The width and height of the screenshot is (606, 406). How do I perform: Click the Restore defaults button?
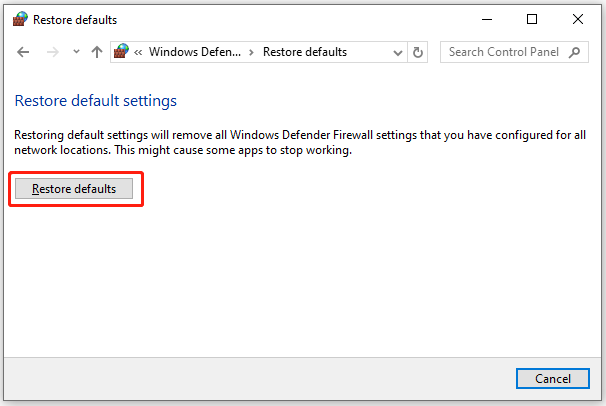[x=74, y=189]
